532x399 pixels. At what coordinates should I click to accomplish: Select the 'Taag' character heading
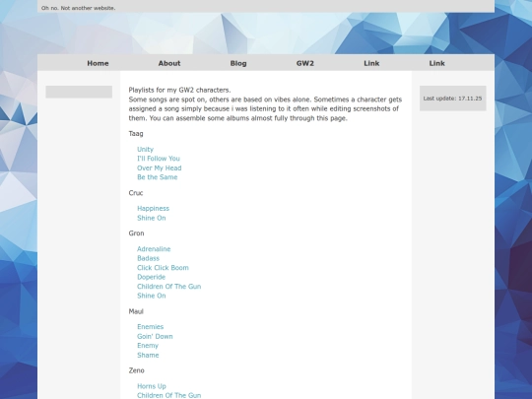pos(136,134)
